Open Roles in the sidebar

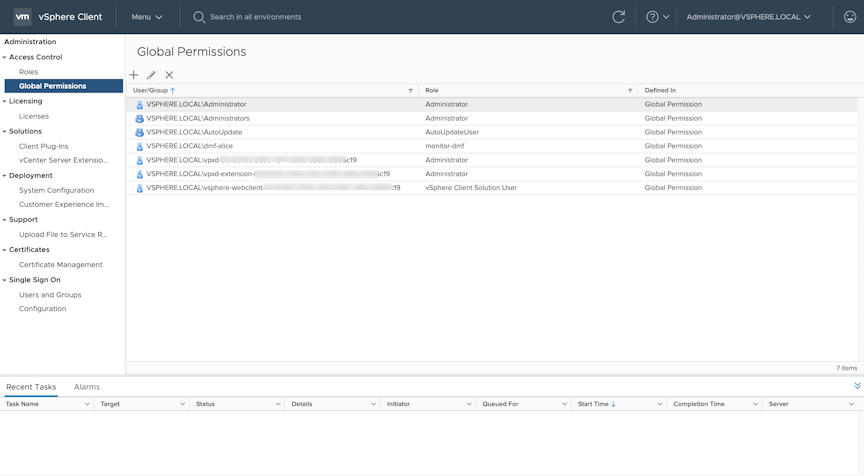click(x=28, y=72)
